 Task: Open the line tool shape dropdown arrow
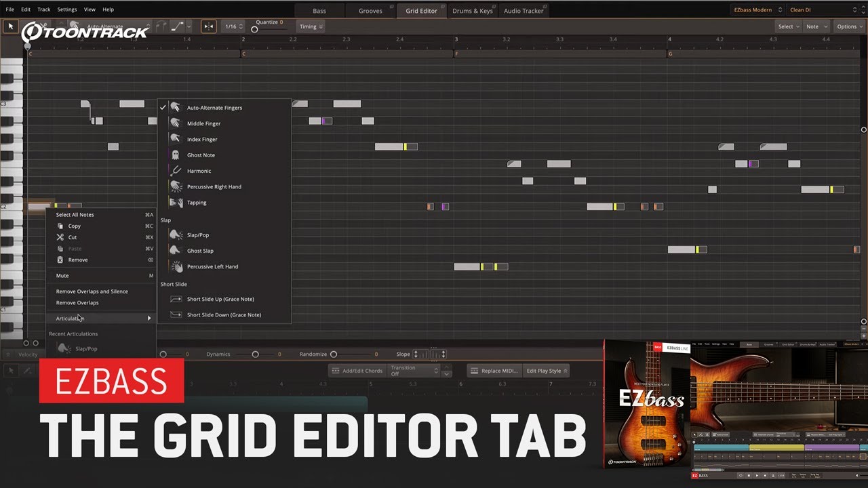[189, 26]
